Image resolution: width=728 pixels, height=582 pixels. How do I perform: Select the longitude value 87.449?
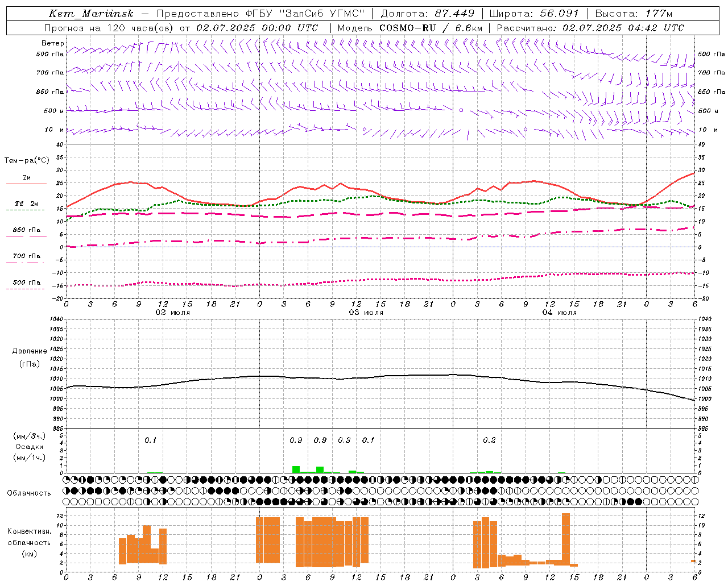pyautogui.click(x=455, y=14)
